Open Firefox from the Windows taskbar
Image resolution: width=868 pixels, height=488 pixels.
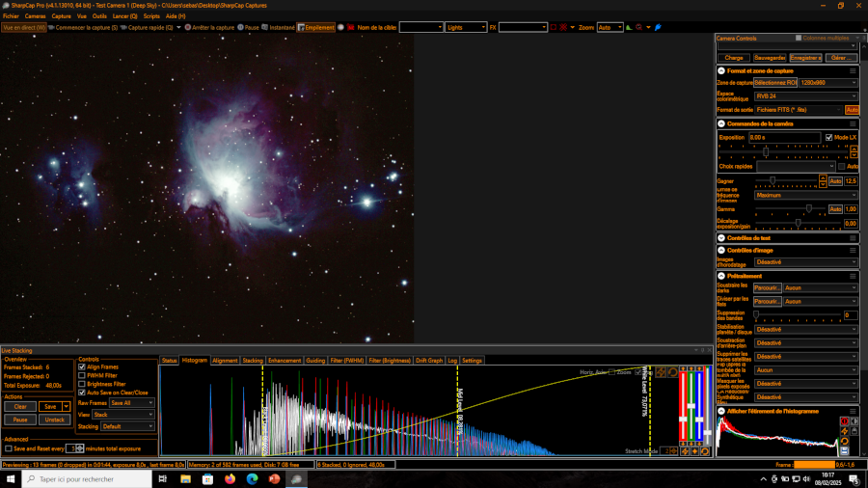pos(230,479)
